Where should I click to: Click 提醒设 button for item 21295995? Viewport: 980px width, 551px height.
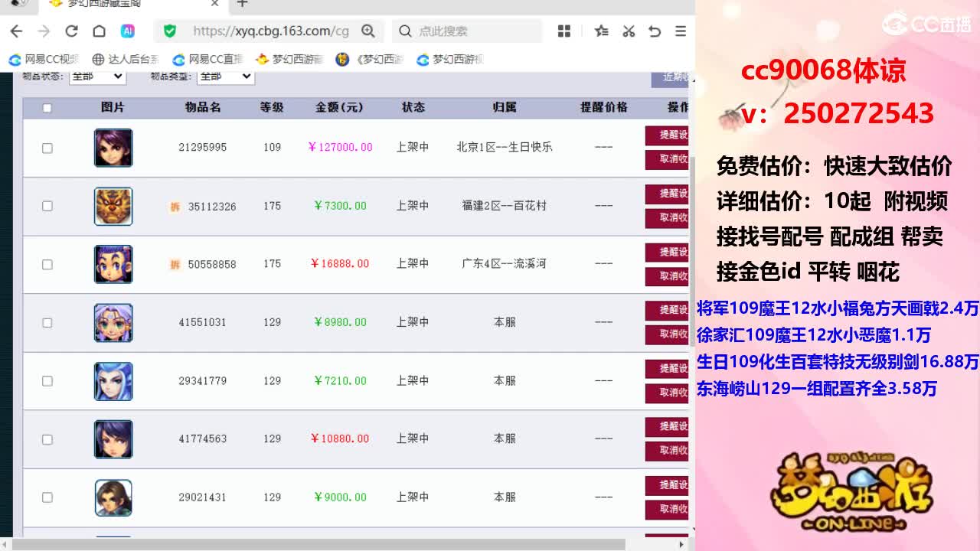pyautogui.click(x=668, y=135)
